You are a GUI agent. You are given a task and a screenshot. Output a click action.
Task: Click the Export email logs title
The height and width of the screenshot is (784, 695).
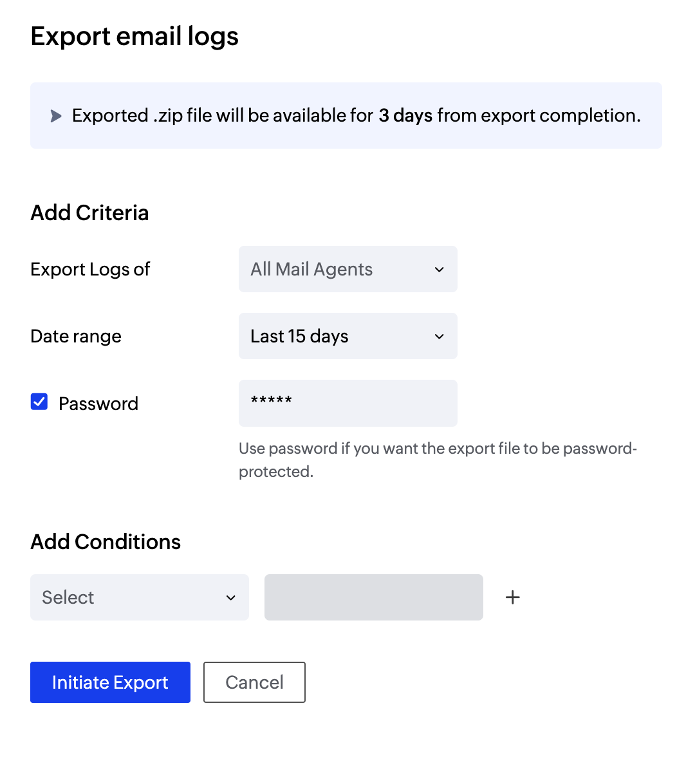tap(134, 36)
